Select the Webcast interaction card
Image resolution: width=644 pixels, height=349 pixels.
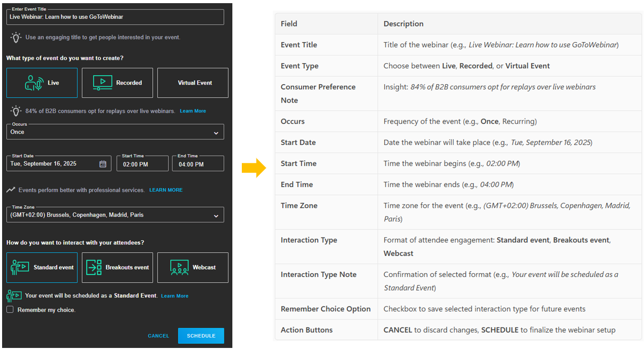tap(193, 267)
